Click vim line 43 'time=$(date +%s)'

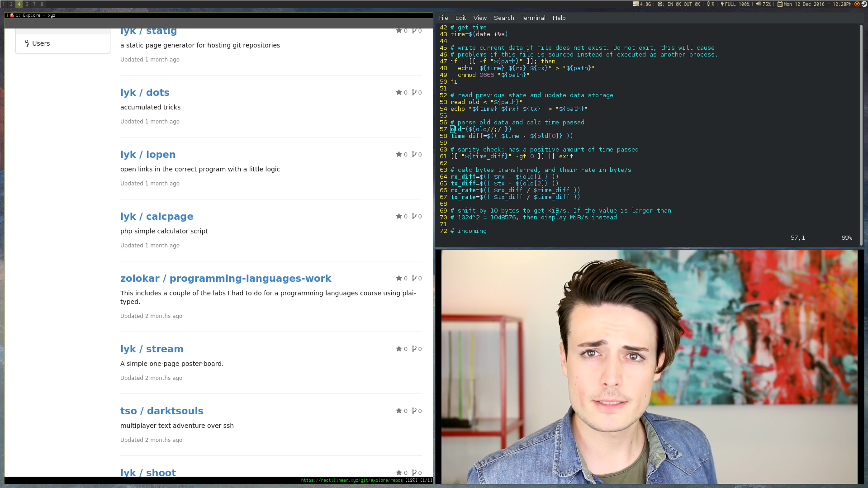tap(479, 34)
